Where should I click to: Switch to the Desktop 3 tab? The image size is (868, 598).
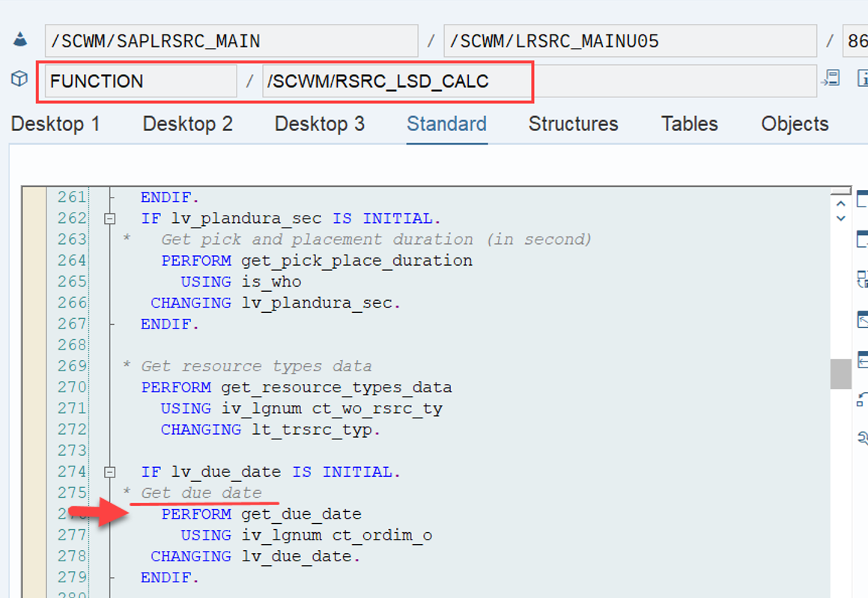(320, 124)
